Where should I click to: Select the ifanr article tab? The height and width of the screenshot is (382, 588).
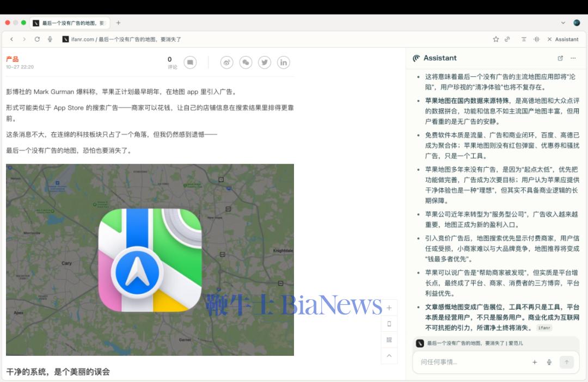pyautogui.click(x=70, y=23)
